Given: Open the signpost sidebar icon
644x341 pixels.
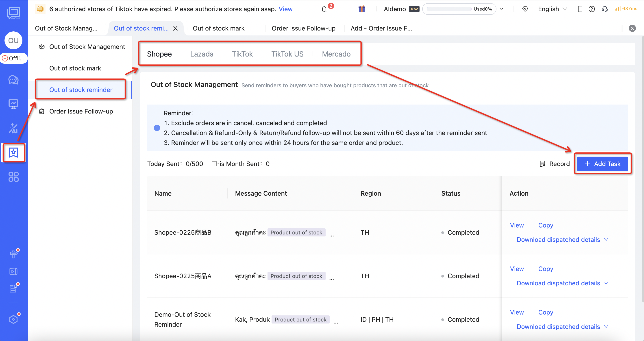Looking at the screenshot, I should coord(13,254).
